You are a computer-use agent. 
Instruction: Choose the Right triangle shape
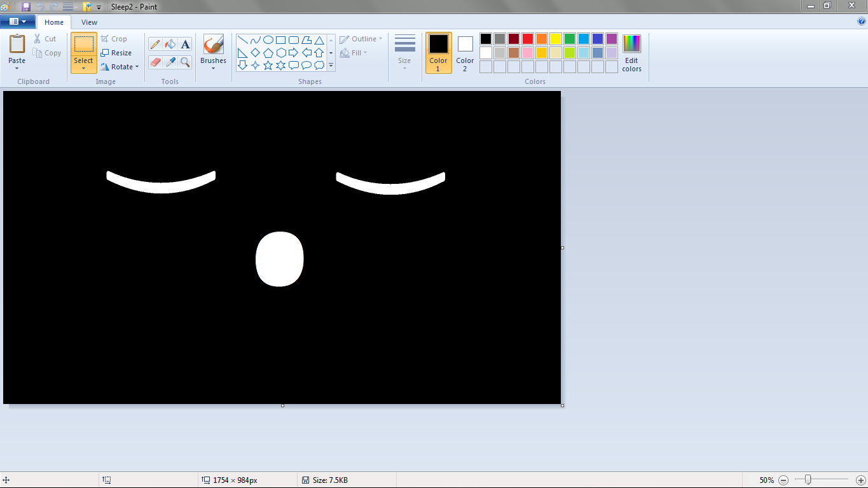pyautogui.click(x=243, y=52)
